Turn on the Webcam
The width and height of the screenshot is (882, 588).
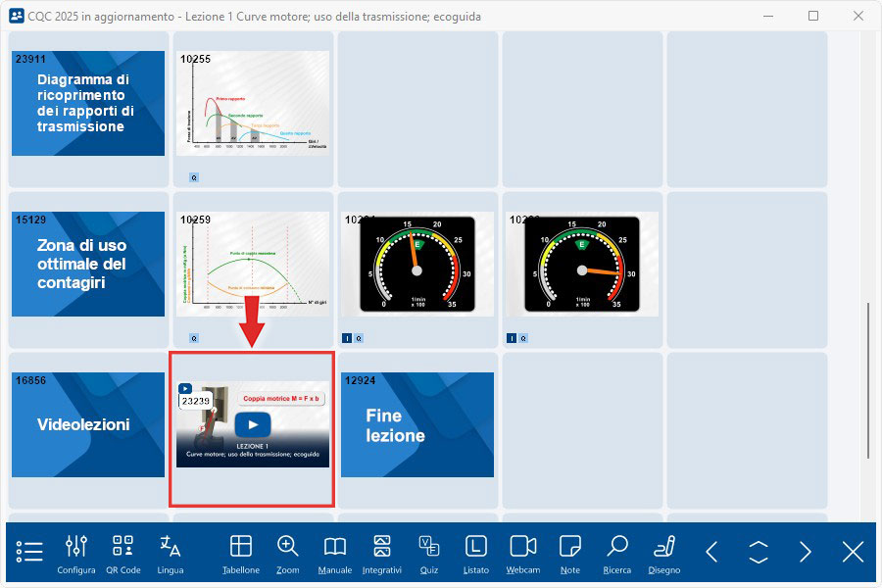523,552
